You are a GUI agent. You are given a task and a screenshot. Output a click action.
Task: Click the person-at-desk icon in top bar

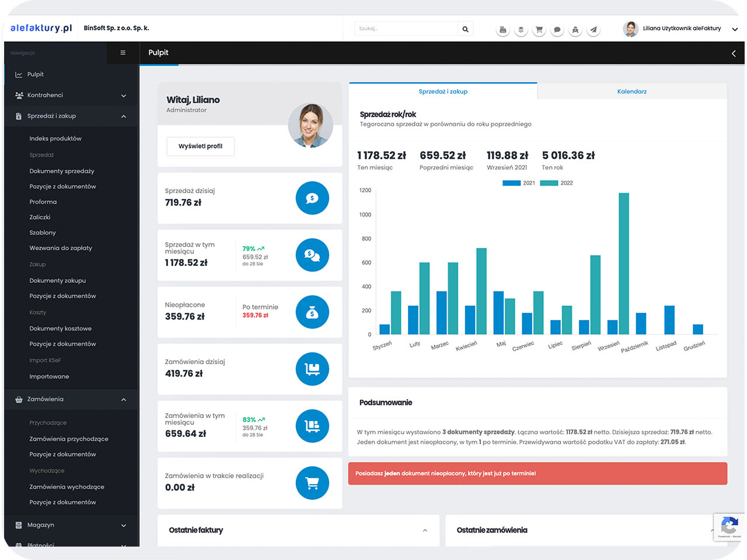(x=575, y=29)
